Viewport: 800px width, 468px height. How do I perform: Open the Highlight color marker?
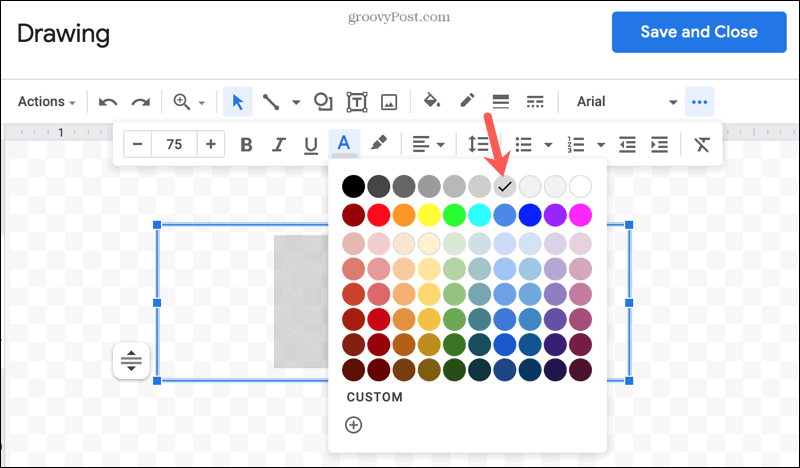378,143
